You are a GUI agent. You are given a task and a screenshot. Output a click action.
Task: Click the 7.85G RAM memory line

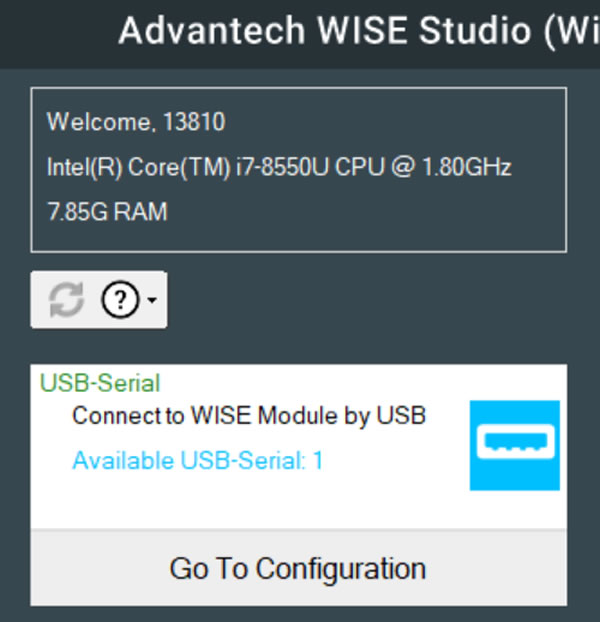click(x=107, y=212)
